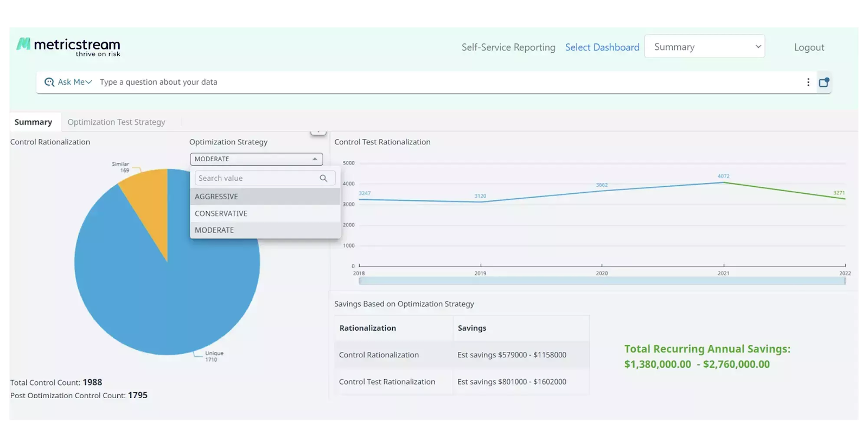Click the chart's year range slider bar
The image size is (868, 448).
pyautogui.click(x=602, y=281)
